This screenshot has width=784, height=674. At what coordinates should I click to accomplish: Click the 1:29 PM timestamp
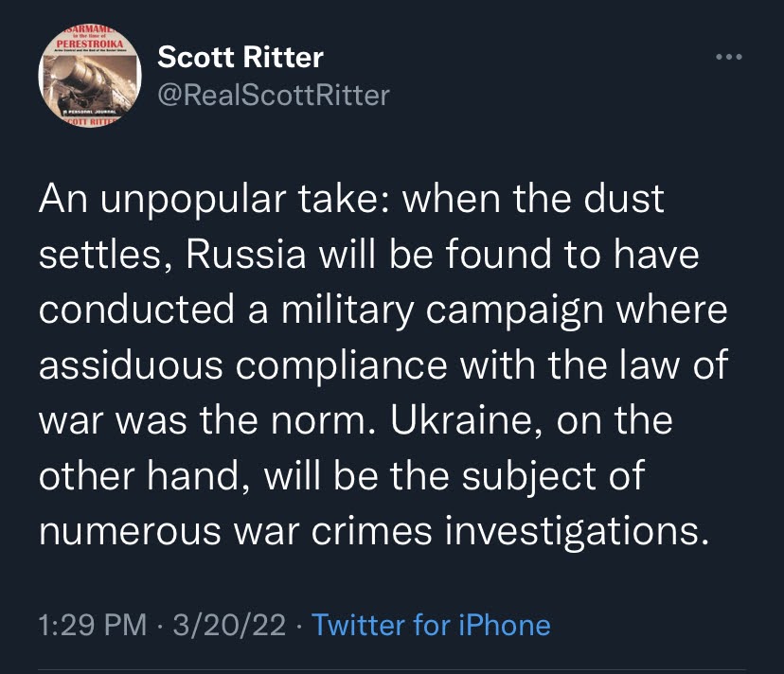(93, 625)
